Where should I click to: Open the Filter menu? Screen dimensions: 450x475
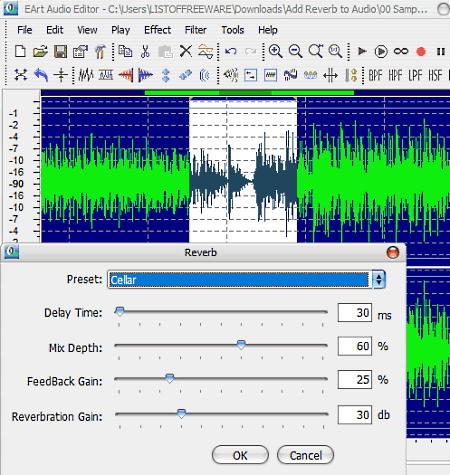click(x=196, y=30)
